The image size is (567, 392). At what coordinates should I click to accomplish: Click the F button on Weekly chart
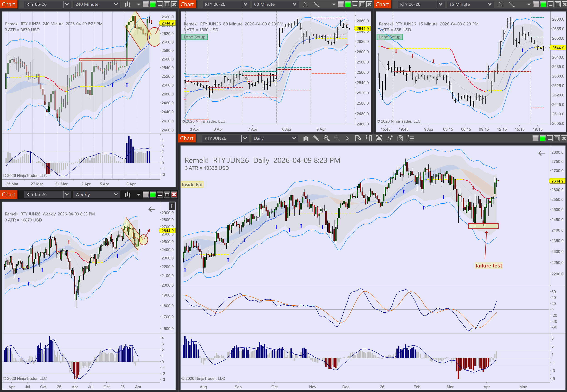click(172, 206)
